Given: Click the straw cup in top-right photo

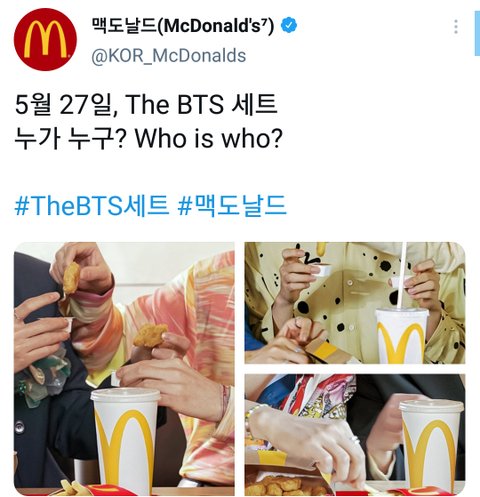Looking at the screenshot, I should [402, 335].
